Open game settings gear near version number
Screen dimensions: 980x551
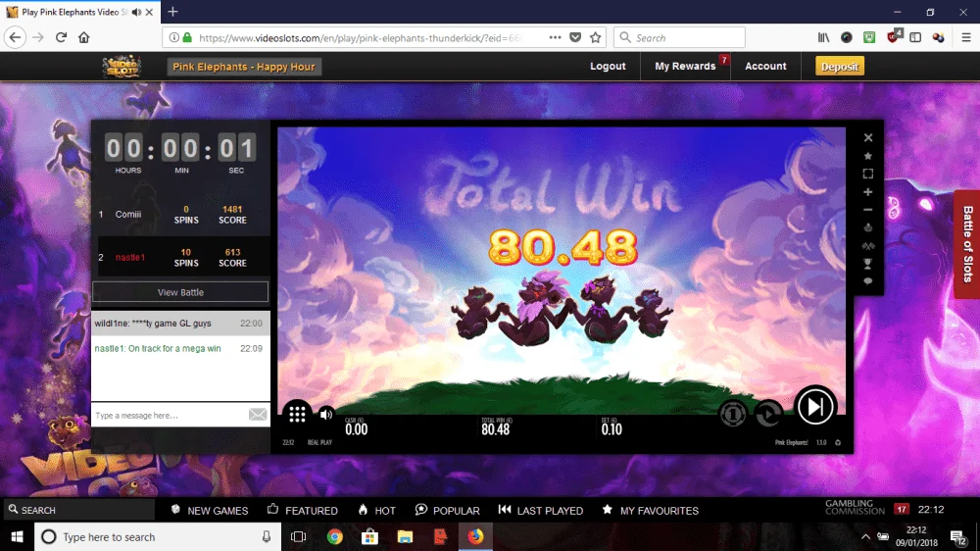[x=838, y=443]
